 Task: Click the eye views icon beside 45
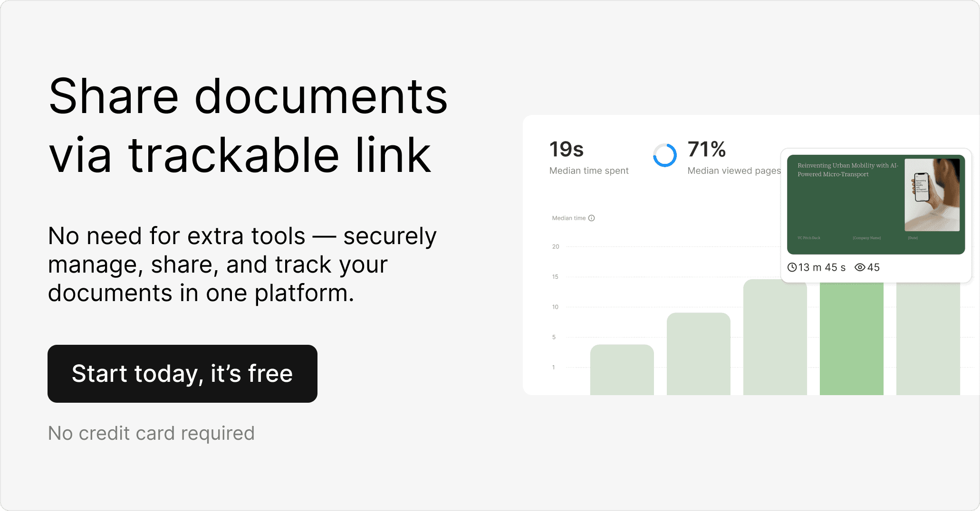tap(860, 267)
